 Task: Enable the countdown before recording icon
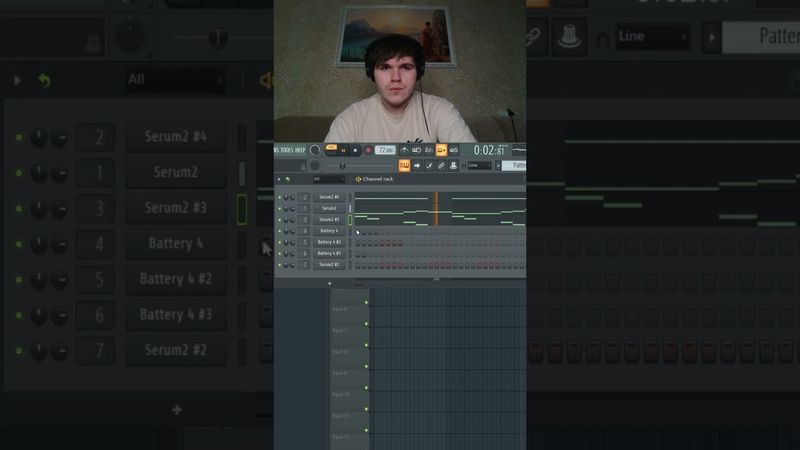[x=429, y=150]
